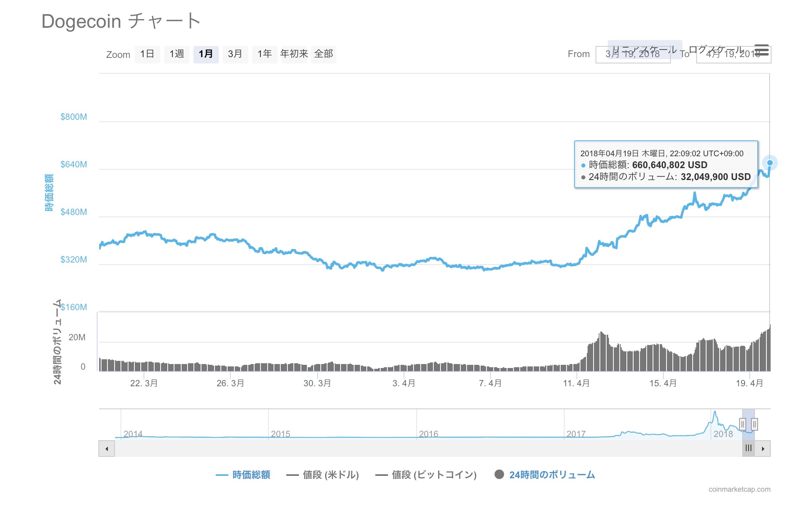
Task: Click the 11. 4月 x-axis label
Action: (x=576, y=383)
